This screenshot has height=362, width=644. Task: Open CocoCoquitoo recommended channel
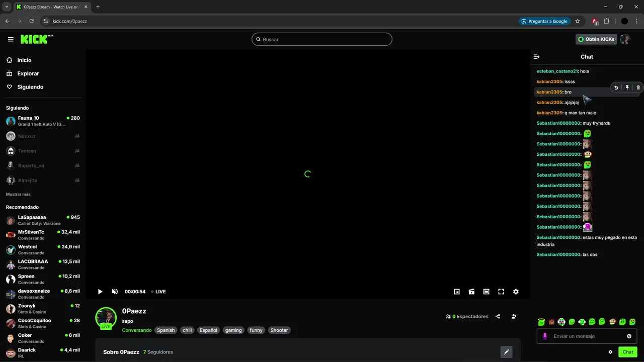pyautogui.click(x=43, y=323)
